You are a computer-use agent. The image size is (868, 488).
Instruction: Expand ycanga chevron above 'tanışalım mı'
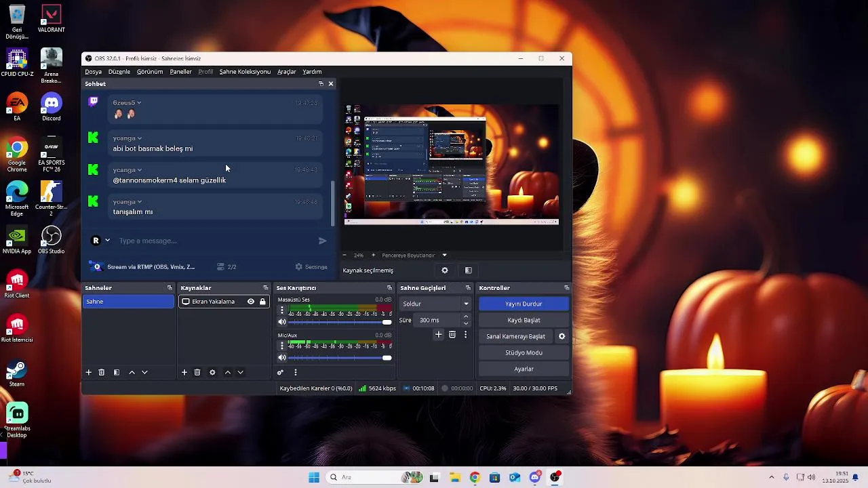coord(140,202)
